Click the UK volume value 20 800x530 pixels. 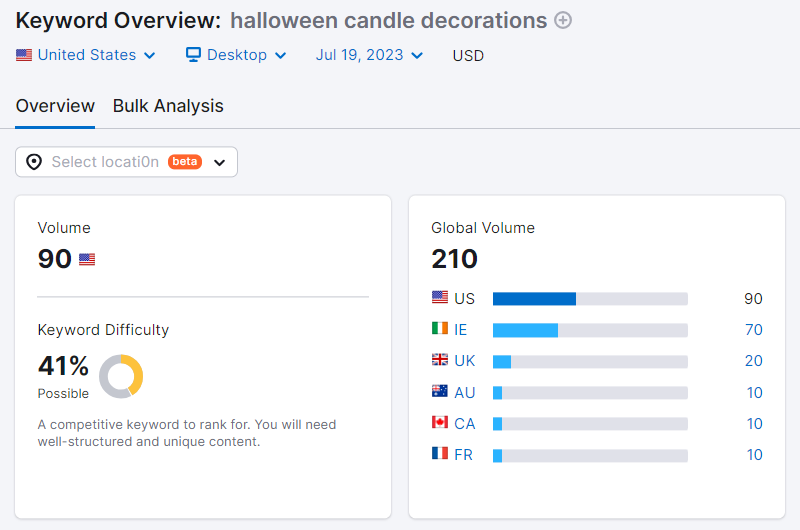[x=753, y=361]
